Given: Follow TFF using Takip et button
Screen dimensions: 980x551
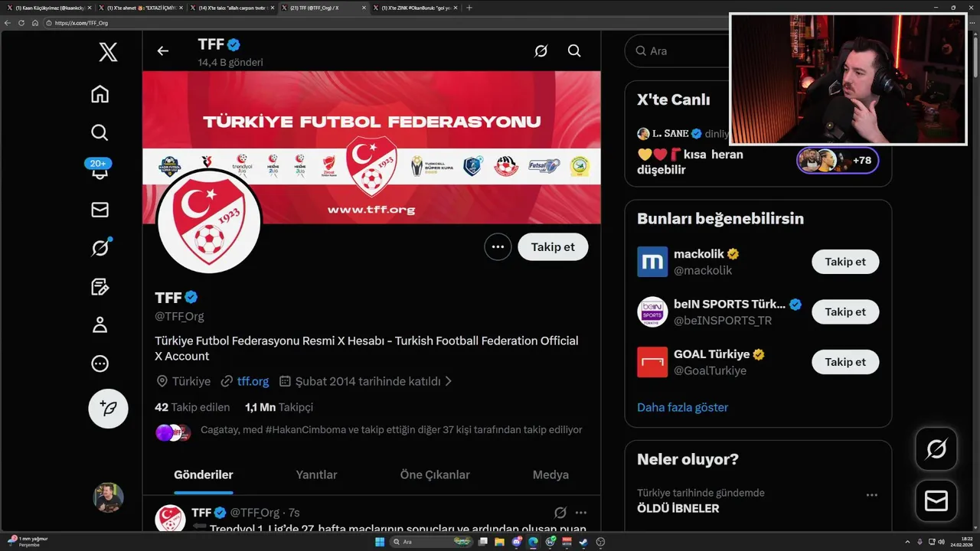Looking at the screenshot, I should [553, 246].
